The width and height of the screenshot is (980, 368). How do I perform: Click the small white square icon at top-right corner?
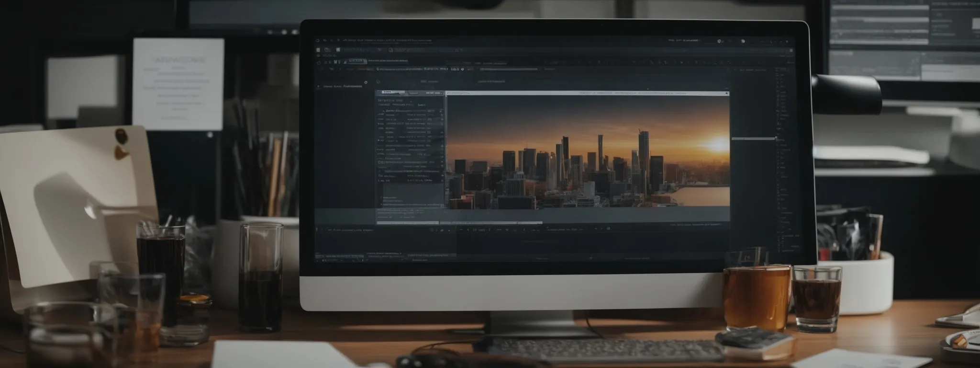(792, 50)
